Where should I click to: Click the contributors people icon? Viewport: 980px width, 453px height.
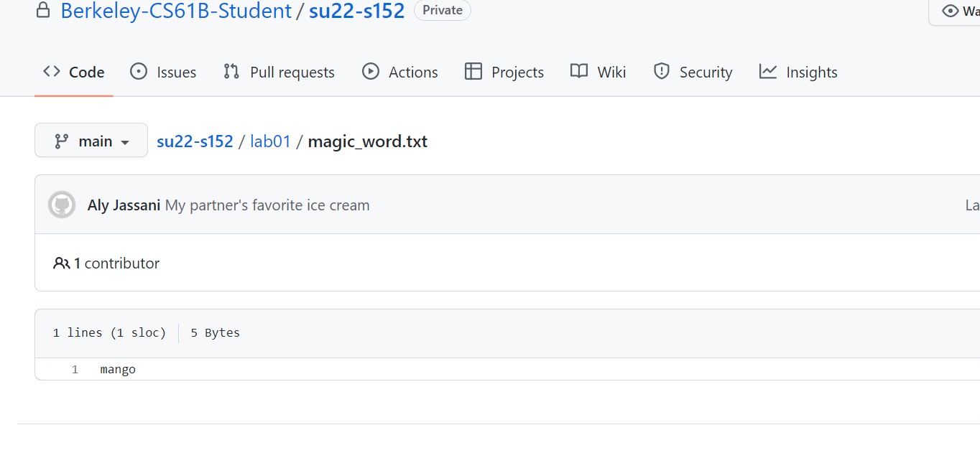pyautogui.click(x=61, y=263)
